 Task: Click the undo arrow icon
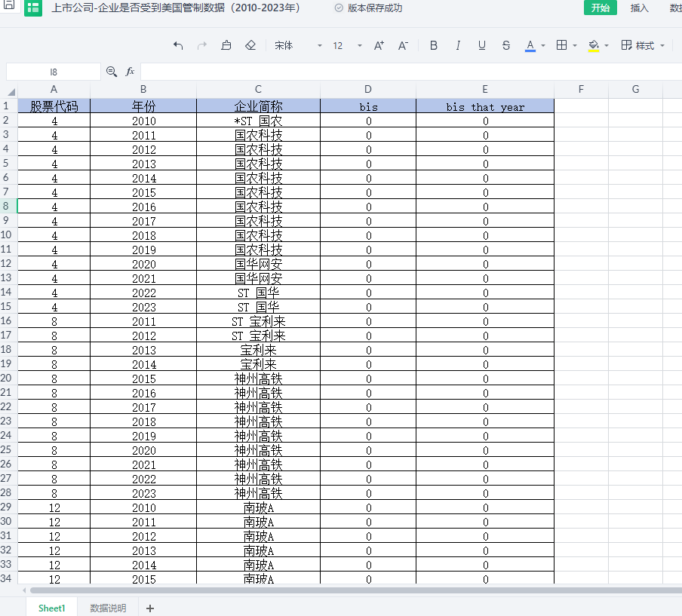tap(178, 45)
